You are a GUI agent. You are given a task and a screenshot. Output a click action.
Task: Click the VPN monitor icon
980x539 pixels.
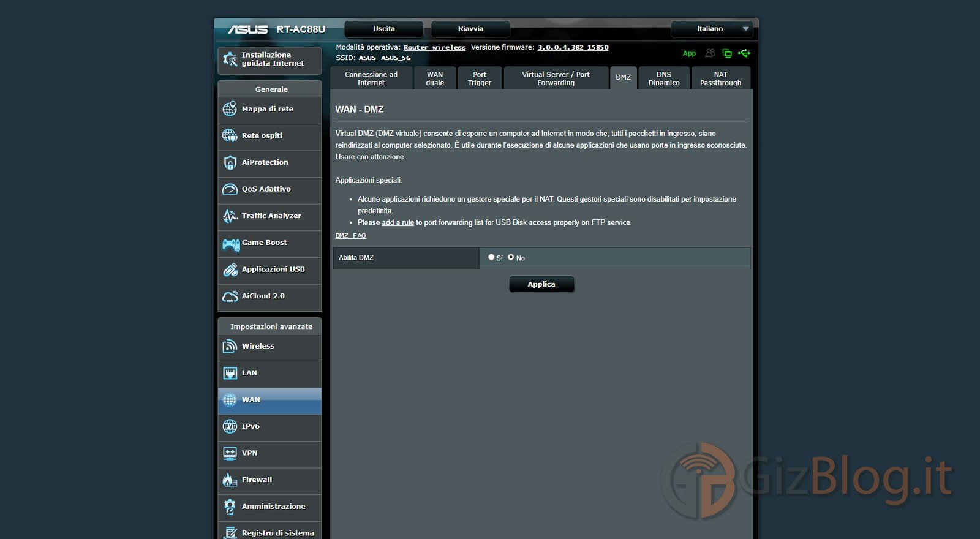230,453
